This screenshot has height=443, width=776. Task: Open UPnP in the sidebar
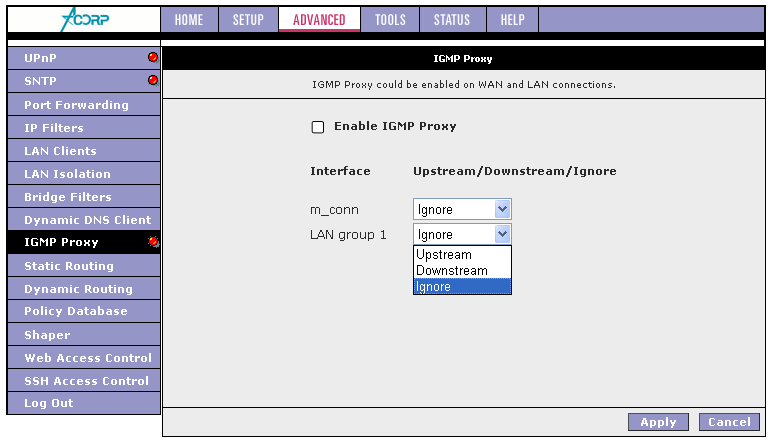coord(84,58)
